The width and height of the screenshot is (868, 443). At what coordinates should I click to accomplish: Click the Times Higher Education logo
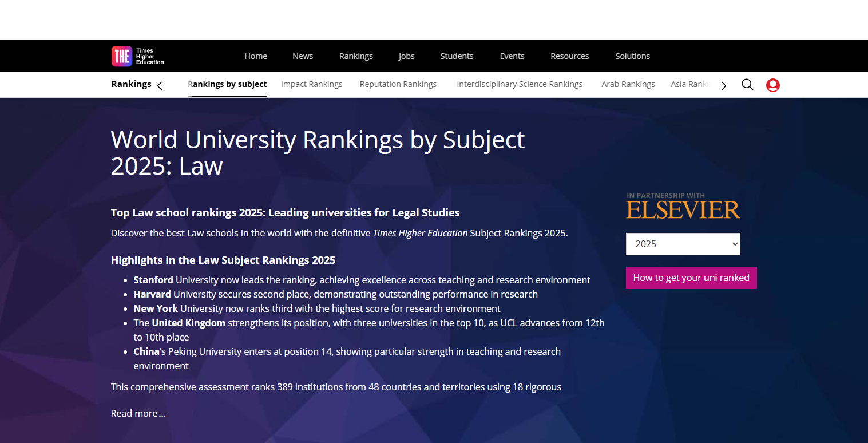(x=138, y=56)
